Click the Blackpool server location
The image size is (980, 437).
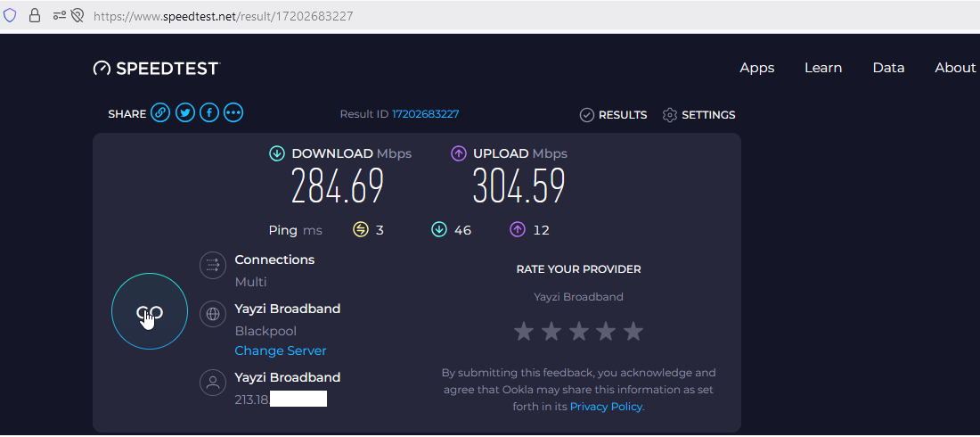pos(265,331)
